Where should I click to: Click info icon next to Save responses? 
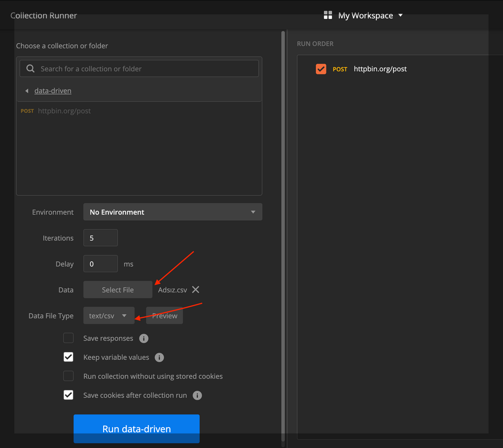(x=144, y=339)
